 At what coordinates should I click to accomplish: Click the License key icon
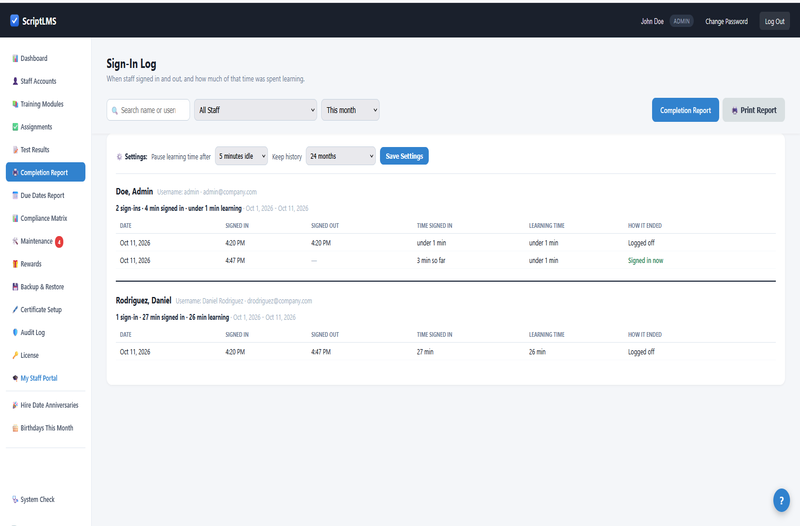pos(15,356)
